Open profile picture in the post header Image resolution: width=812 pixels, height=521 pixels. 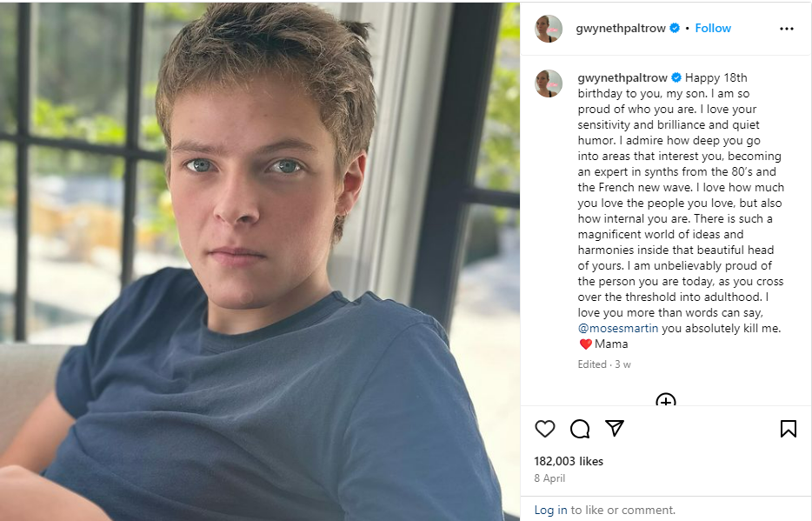pos(548,29)
